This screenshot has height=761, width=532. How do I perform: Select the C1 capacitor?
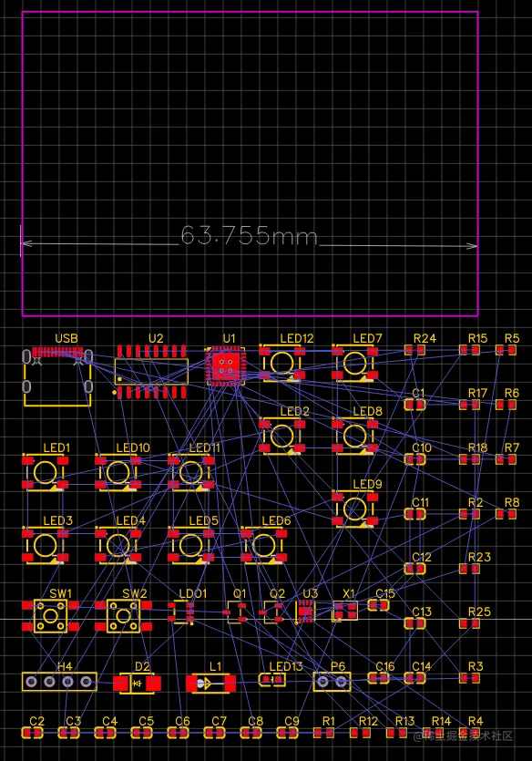click(415, 405)
